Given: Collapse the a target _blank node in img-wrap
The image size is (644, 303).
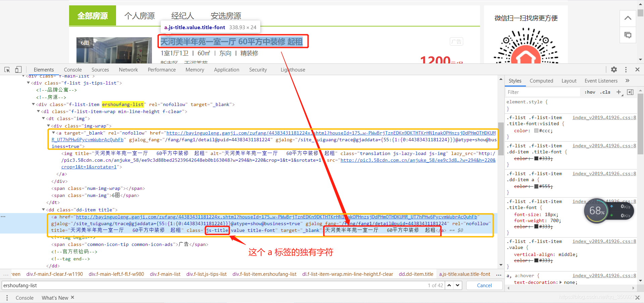Looking at the screenshot, I should tap(53, 133).
